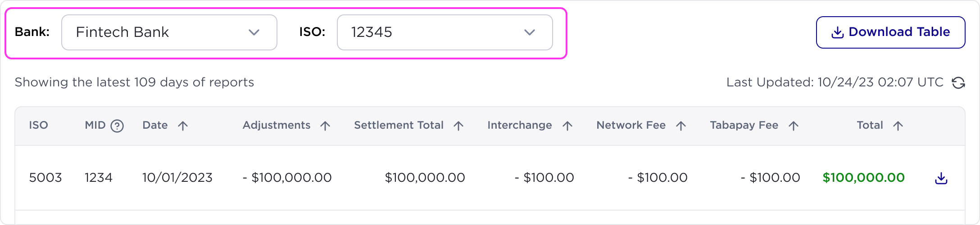Expand ISO selector chevron

[x=530, y=32]
